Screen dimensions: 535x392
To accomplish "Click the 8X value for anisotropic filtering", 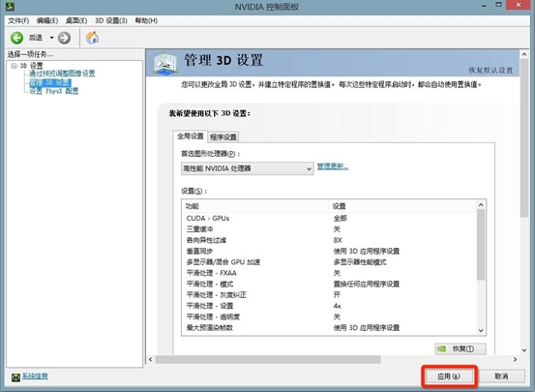I will click(338, 240).
